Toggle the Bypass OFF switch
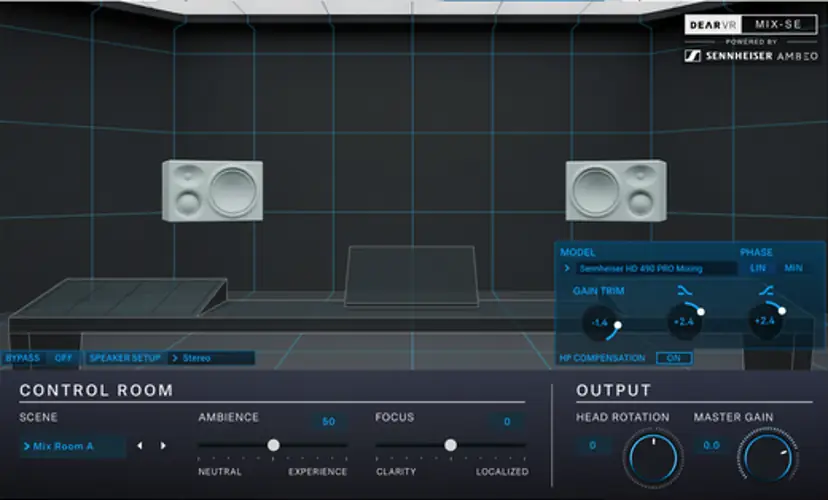828x500 pixels. pos(64,357)
